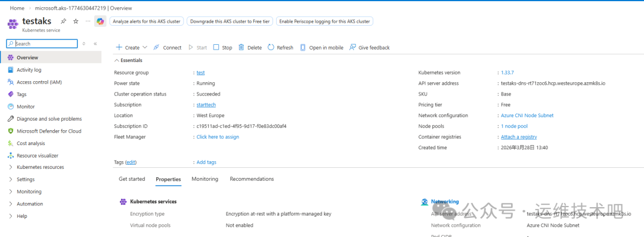Select the Subscription ID value c19511ad-c1ed-4f95
Viewport: 644px width, 237px height.
point(241,127)
